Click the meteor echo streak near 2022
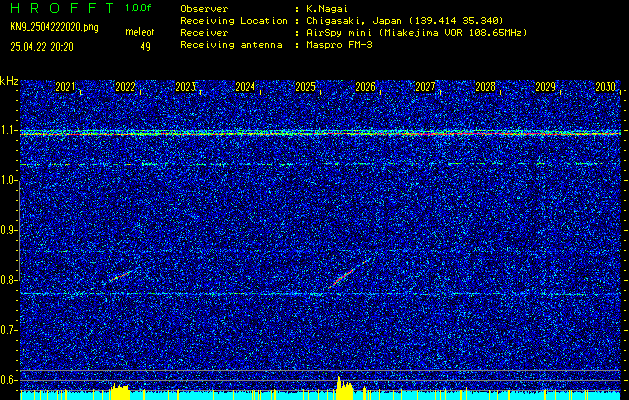Image resolution: width=629 pixels, height=400 pixels. 123,275
